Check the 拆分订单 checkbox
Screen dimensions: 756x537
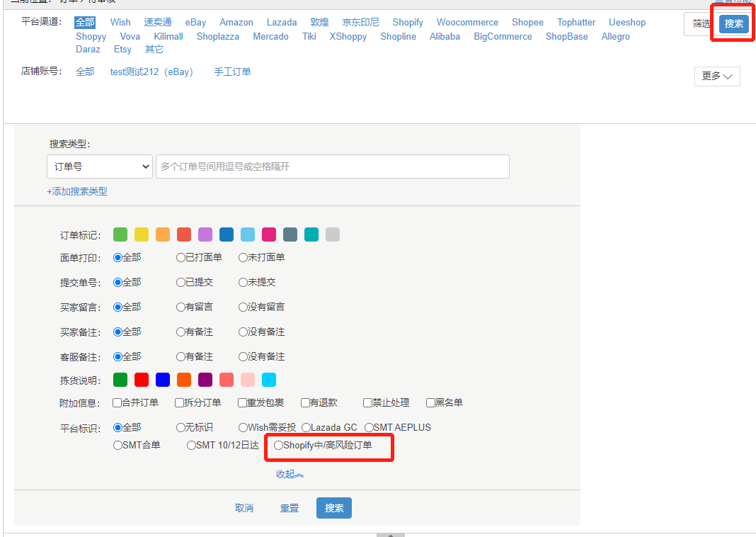point(179,402)
